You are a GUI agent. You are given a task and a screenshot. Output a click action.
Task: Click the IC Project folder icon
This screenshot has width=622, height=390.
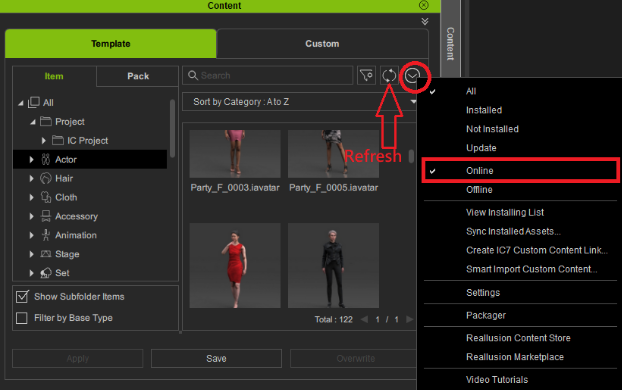click(58, 140)
